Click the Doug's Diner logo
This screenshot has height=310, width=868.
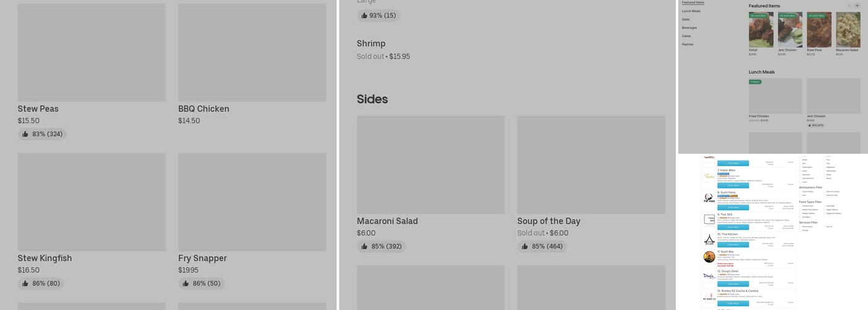[x=709, y=276]
